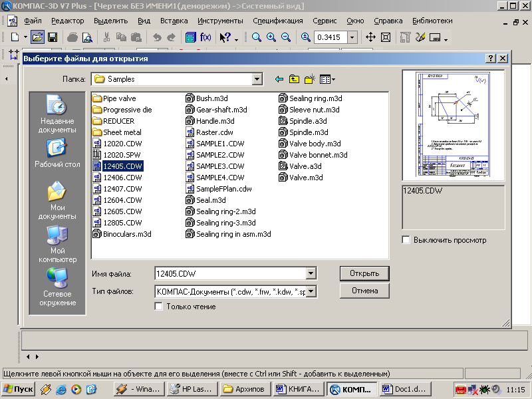Select file Spindle.a3d

tap(303, 121)
